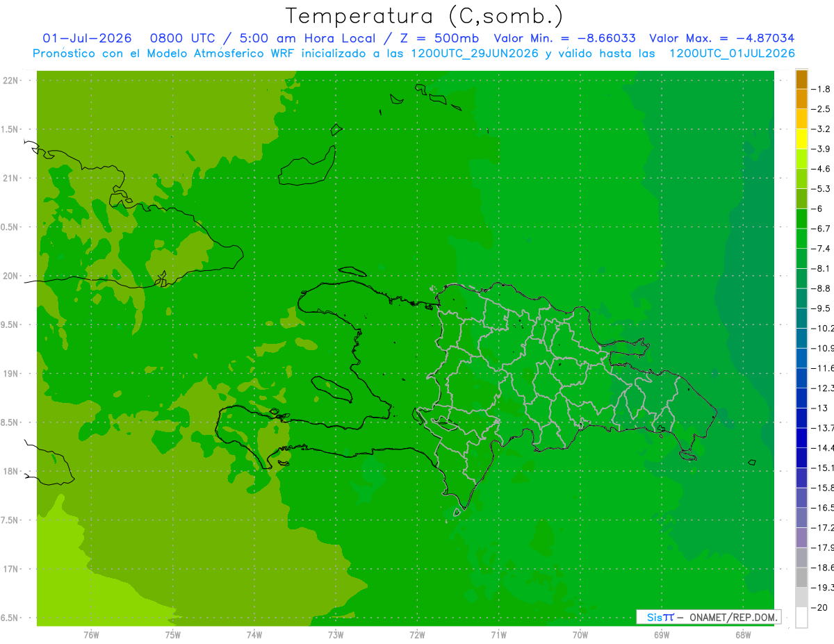The width and height of the screenshot is (834, 644).
Task: Click the '72W' longitude axis label
Action: tap(417, 635)
